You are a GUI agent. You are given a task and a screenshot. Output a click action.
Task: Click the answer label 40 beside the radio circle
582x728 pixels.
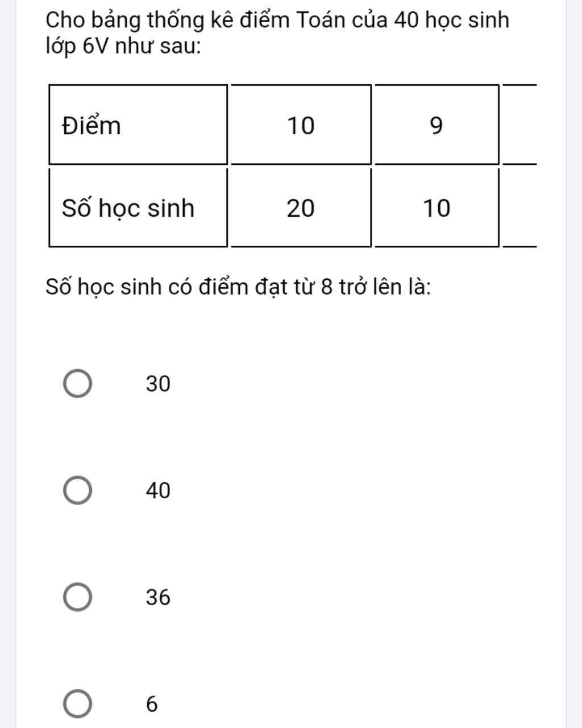[x=158, y=490]
